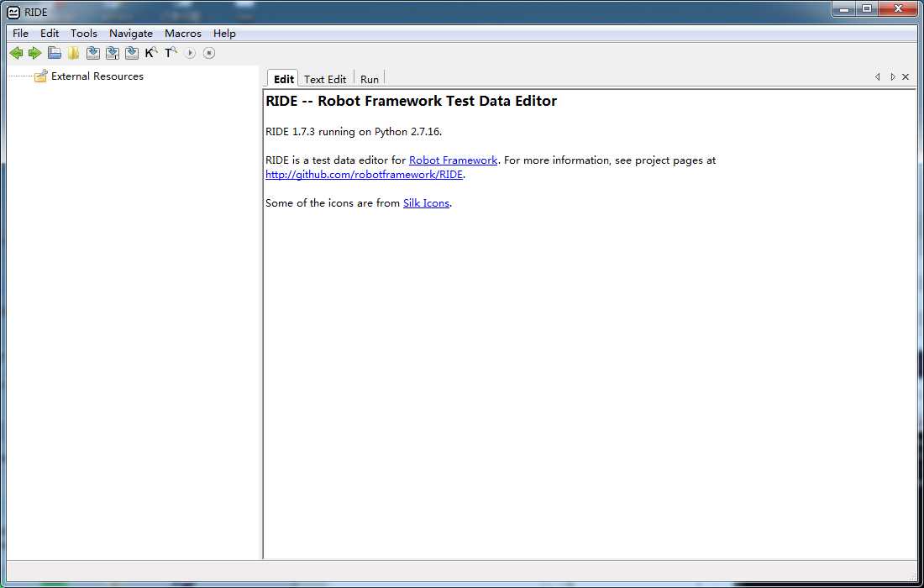924x588 pixels.
Task: Maximize the RIDE window
Action: tap(867, 9)
